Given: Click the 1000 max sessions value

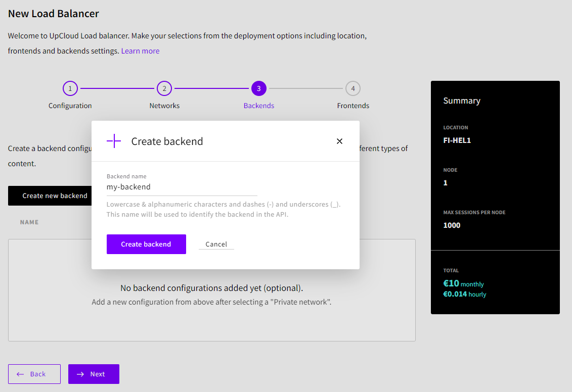Looking at the screenshot, I should coord(452,225).
